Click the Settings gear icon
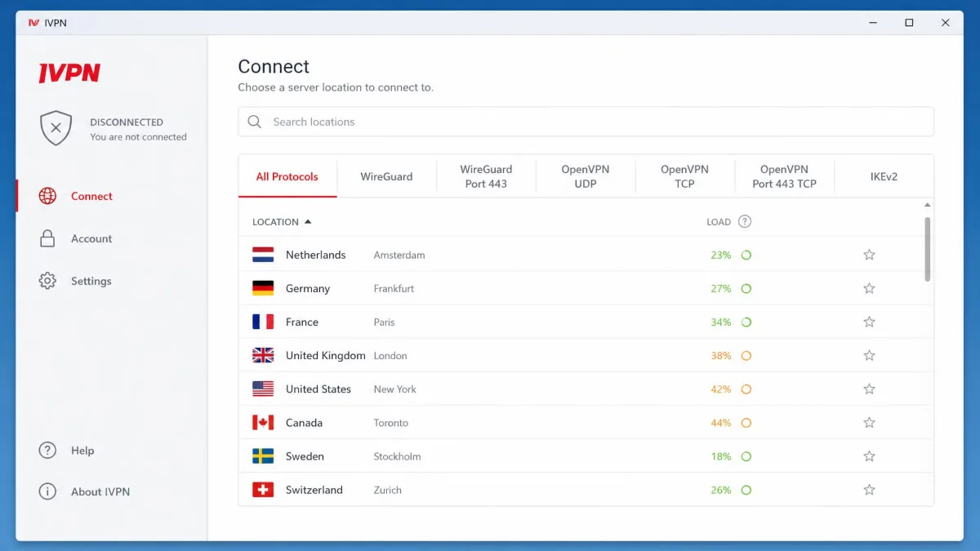 coord(47,281)
